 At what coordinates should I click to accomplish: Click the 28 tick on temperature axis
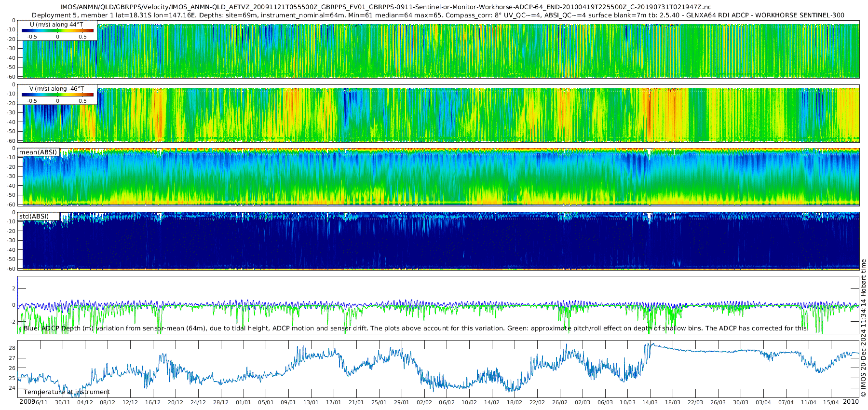(12, 348)
